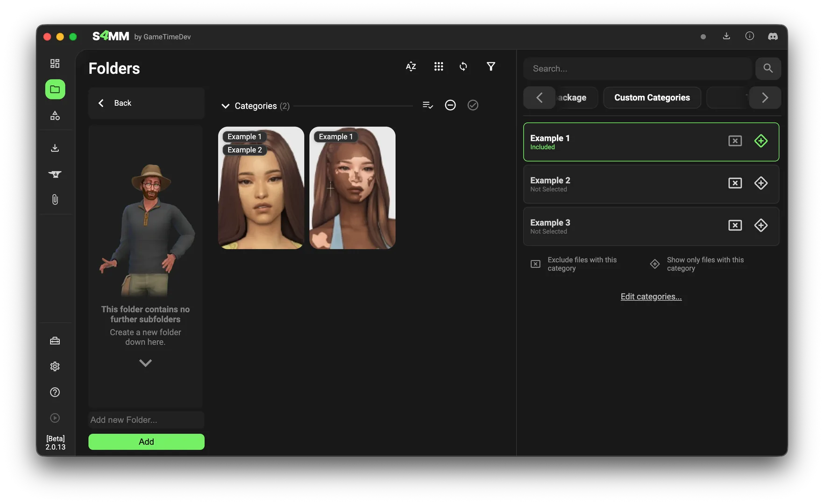Image resolution: width=824 pixels, height=504 pixels.
Task: Toggle show only Example 1 files
Action: coord(761,141)
